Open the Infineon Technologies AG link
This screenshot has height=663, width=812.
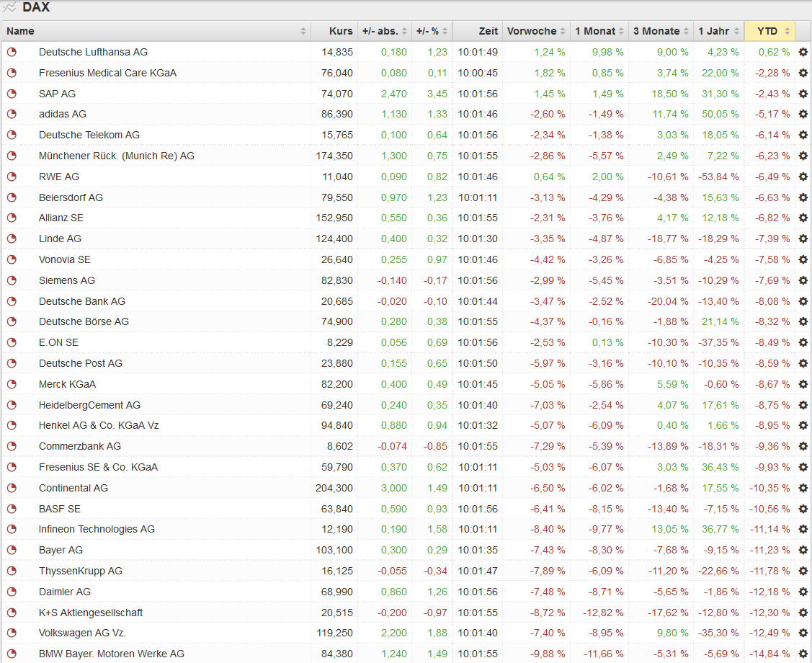tap(97, 530)
